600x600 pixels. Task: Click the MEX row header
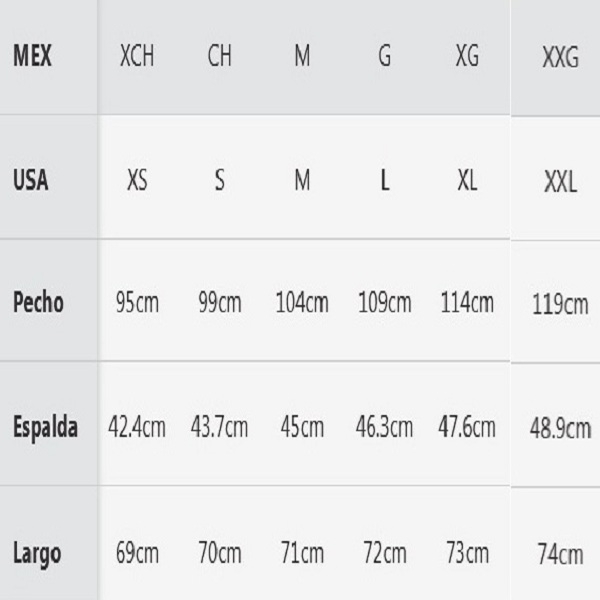[32, 56]
